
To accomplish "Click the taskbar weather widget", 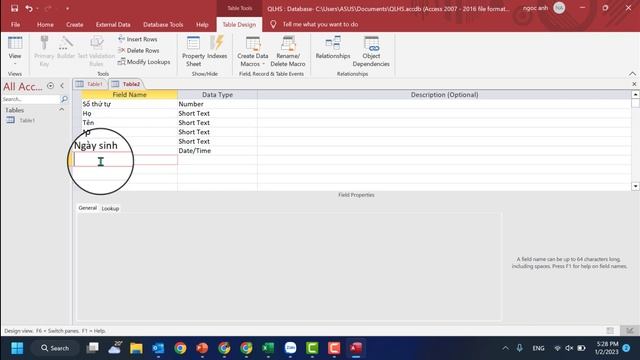I will (x=115, y=348).
